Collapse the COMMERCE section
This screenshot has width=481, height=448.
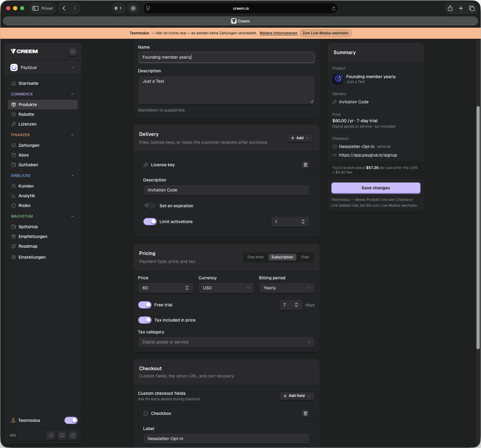coord(73,94)
